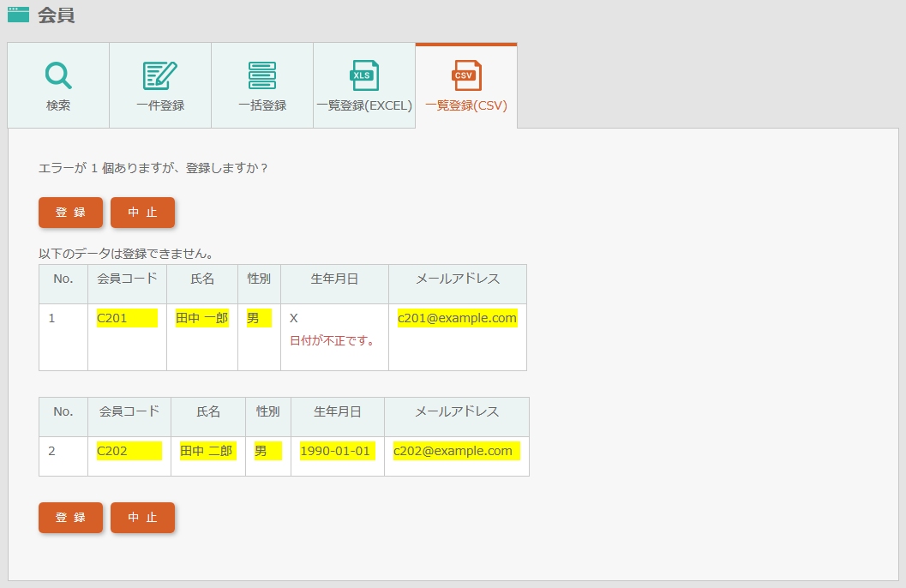Click the name 田中 一郎

tap(202, 318)
